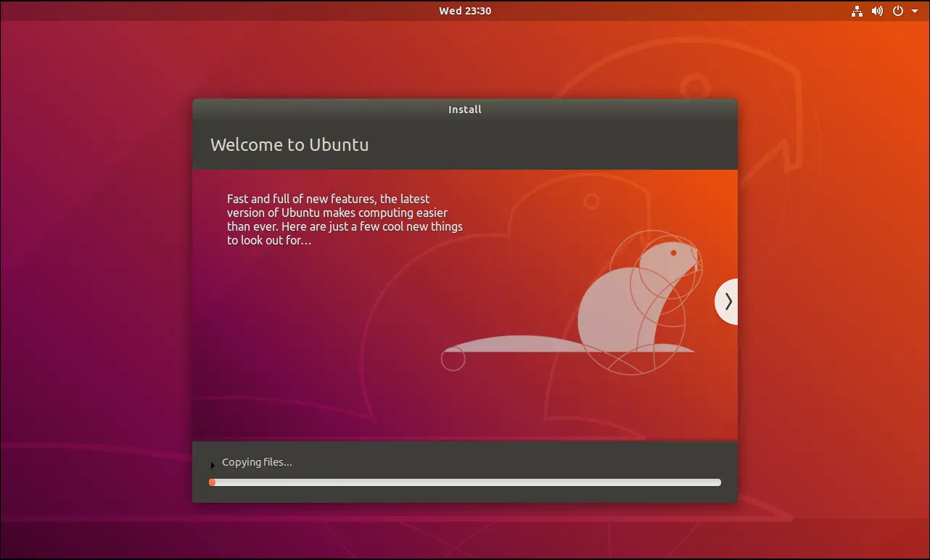Open the volume speaker icon
The image size is (930, 560).
click(x=878, y=11)
